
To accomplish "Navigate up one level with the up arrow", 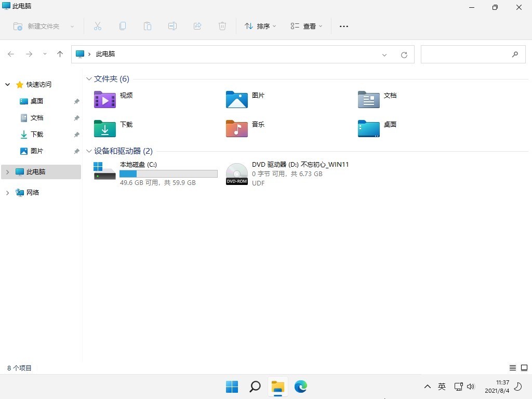I will coord(60,54).
